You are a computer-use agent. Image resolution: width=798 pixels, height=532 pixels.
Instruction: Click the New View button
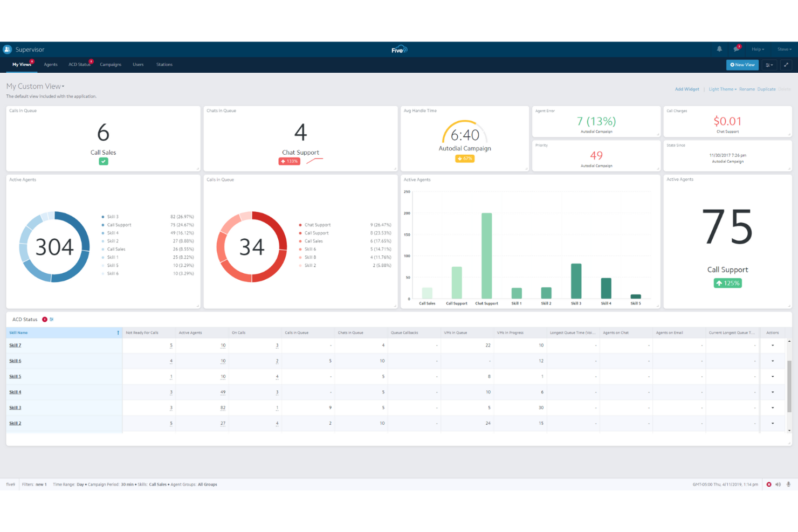[x=742, y=65]
